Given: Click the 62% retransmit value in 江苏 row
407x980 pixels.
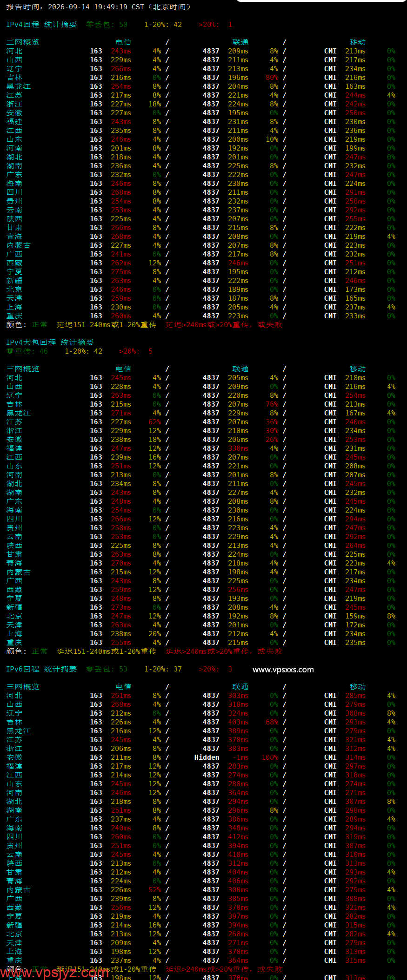Looking at the screenshot, I should [155, 422].
